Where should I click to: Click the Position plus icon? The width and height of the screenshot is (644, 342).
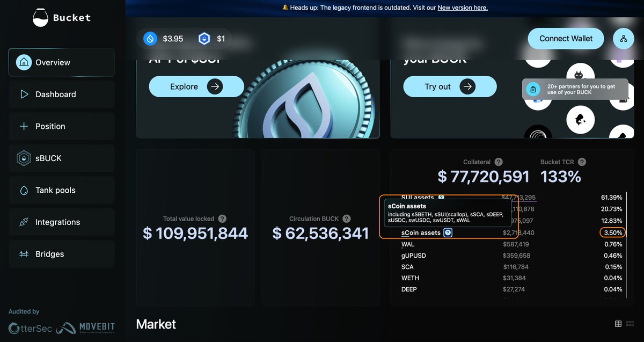(24, 126)
